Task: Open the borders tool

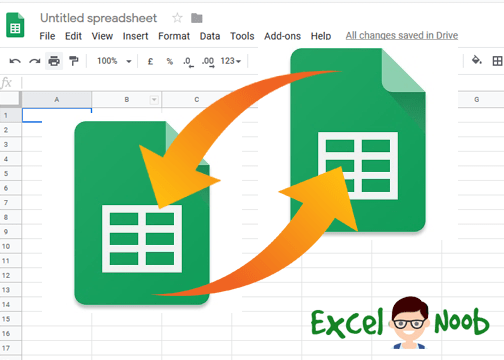Action: 497,61
